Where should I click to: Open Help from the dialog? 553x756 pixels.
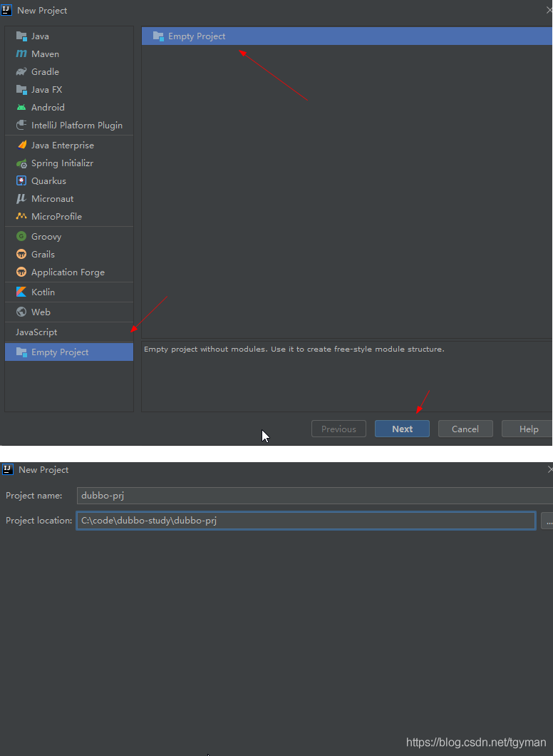tap(527, 429)
